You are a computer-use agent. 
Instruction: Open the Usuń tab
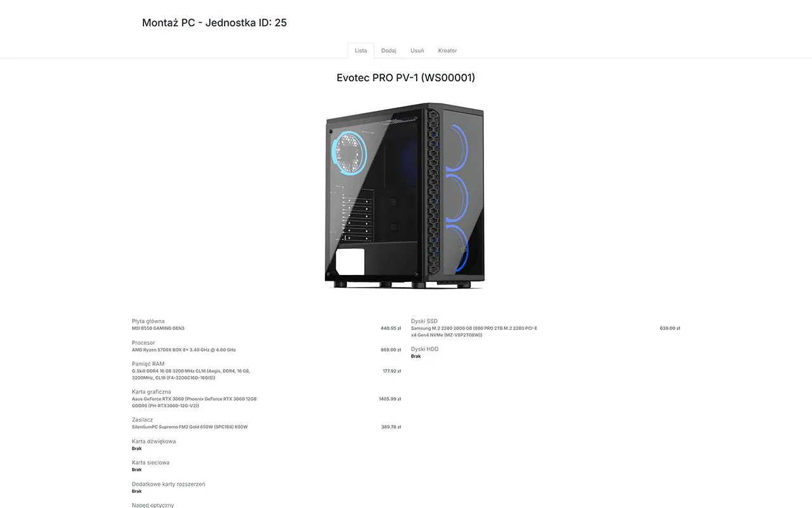coord(417,51)
